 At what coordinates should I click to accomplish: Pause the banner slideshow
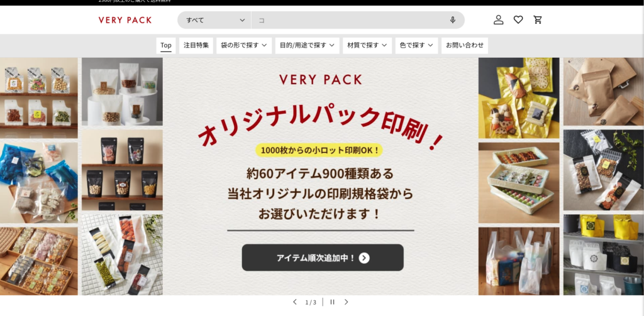click(x=332, y=302)
